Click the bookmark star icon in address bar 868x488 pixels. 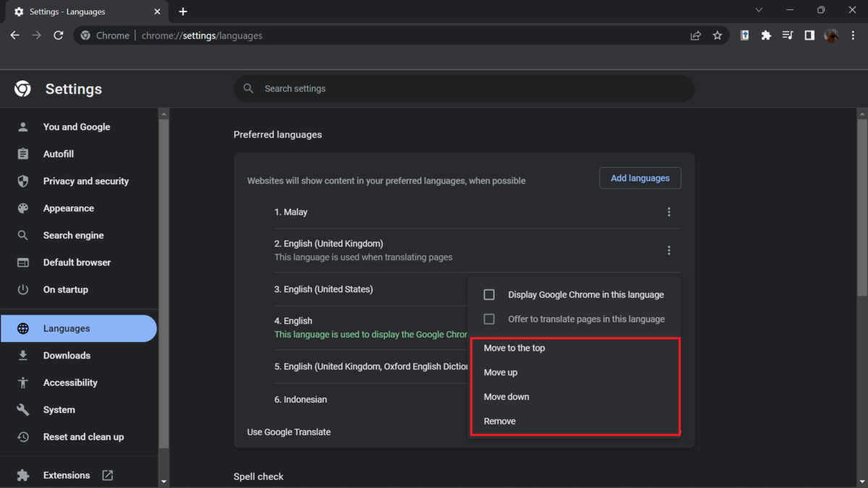coord(717,35)
